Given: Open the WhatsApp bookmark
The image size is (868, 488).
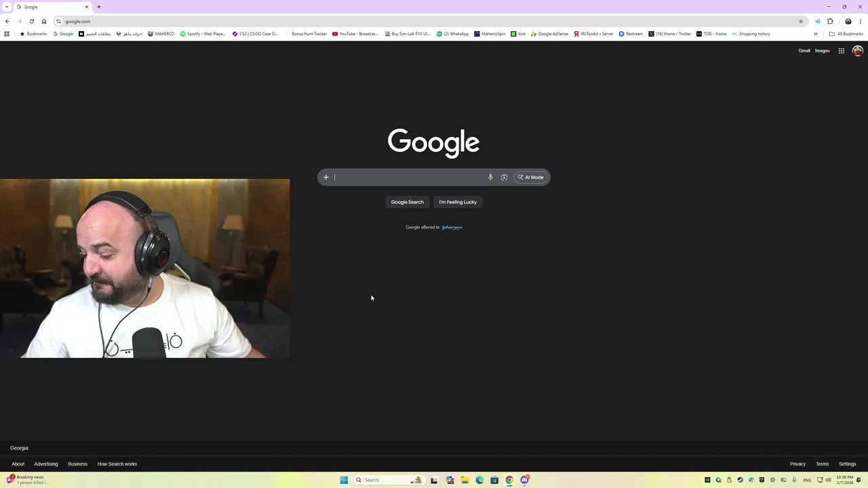Looking at the screenshot, I should [x=453, y=34].
